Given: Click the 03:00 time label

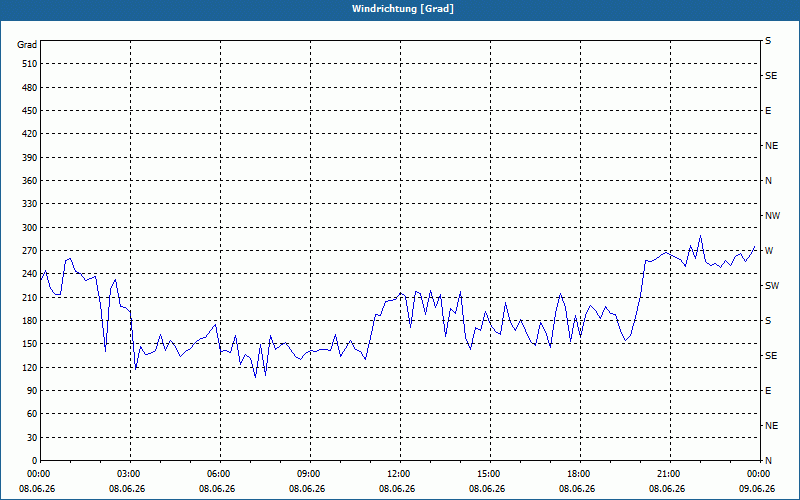Looking at the screenshot, I should (x=131, y=474).
